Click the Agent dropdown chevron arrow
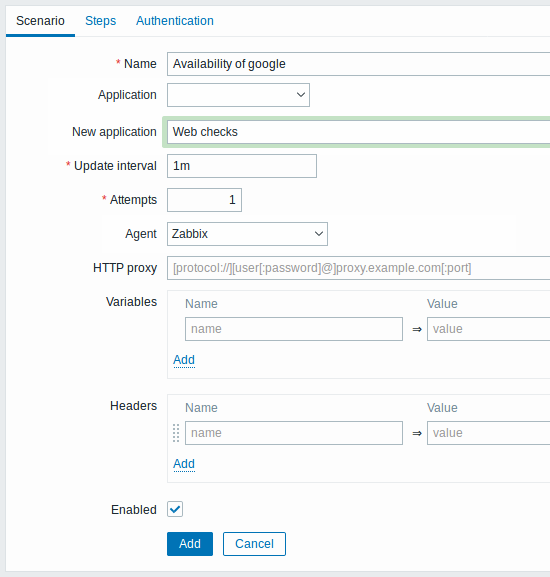 click(x=319, y=234)
